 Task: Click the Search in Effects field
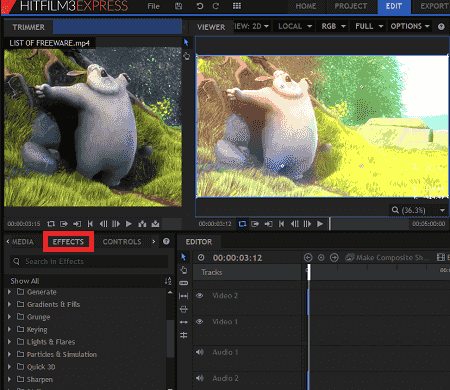pos(89,261)
